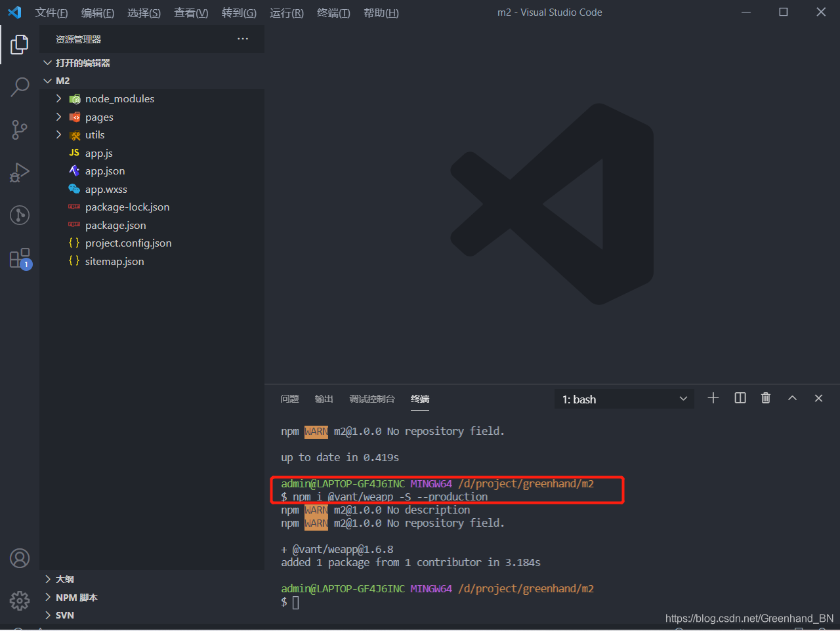Select the 终端 panel tab
The width and height of the screenshot is (840, 631).
click(420, 399)
